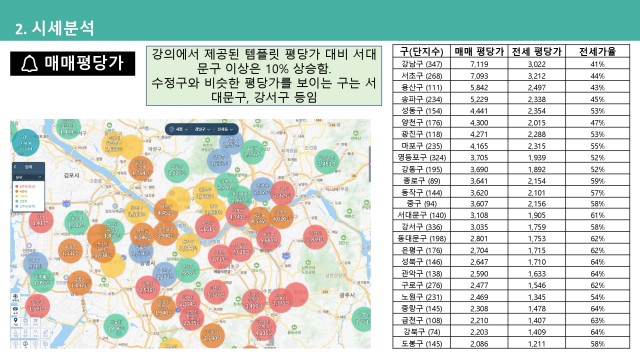Click the eye icon in the map tools

(16, 296)
